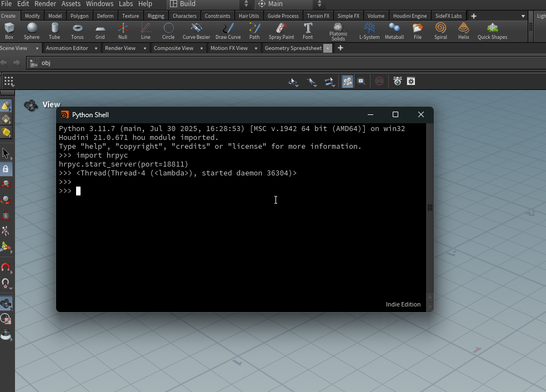Click the Python Shell prompt input area
Viewport: 546px width, 392px height.
click(x=78, y=191)
